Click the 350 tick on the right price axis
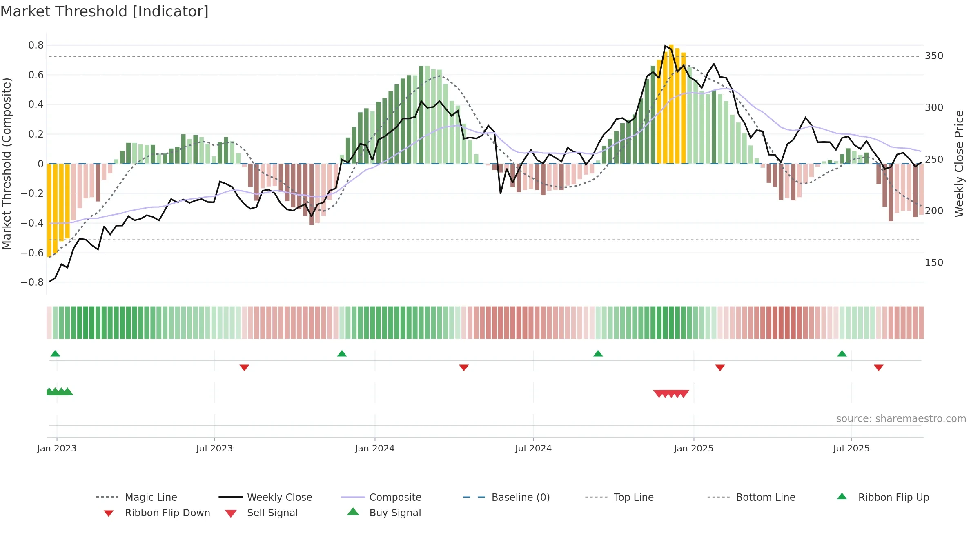 tap(934, 56)
